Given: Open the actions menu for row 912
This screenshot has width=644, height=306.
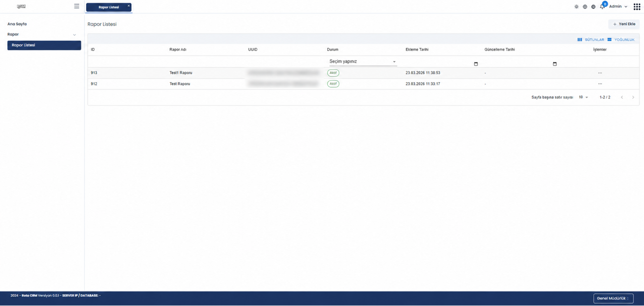Looking at the screenshot, I should click(600, 84).
